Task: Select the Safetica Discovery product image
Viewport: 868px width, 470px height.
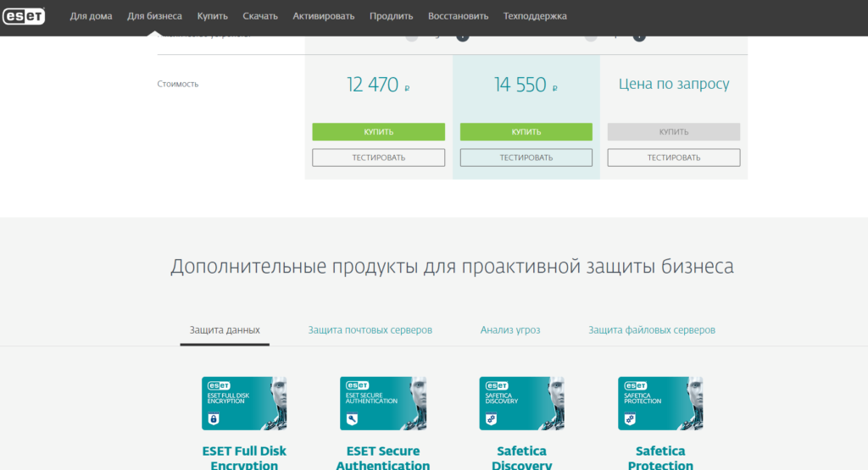Action: tap(521, 403)
